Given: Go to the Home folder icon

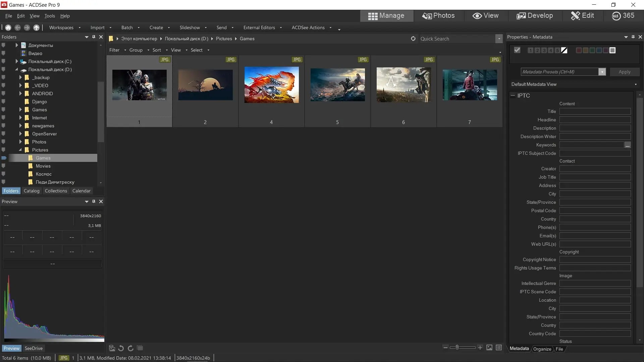Looking at the screenshot, I should 8,27.
